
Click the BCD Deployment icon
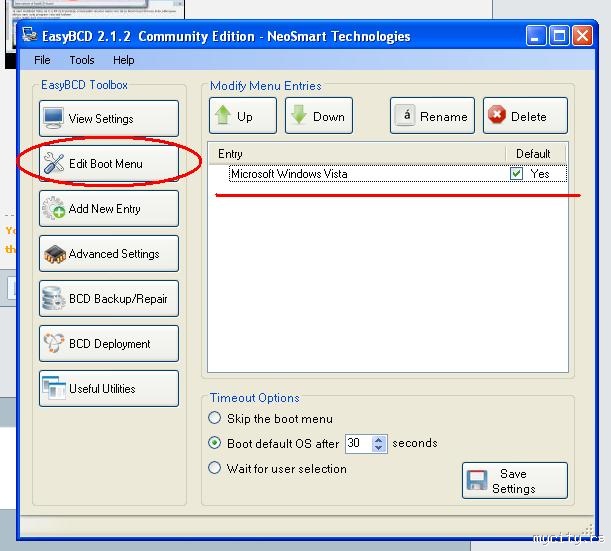(x=53, y=343)
